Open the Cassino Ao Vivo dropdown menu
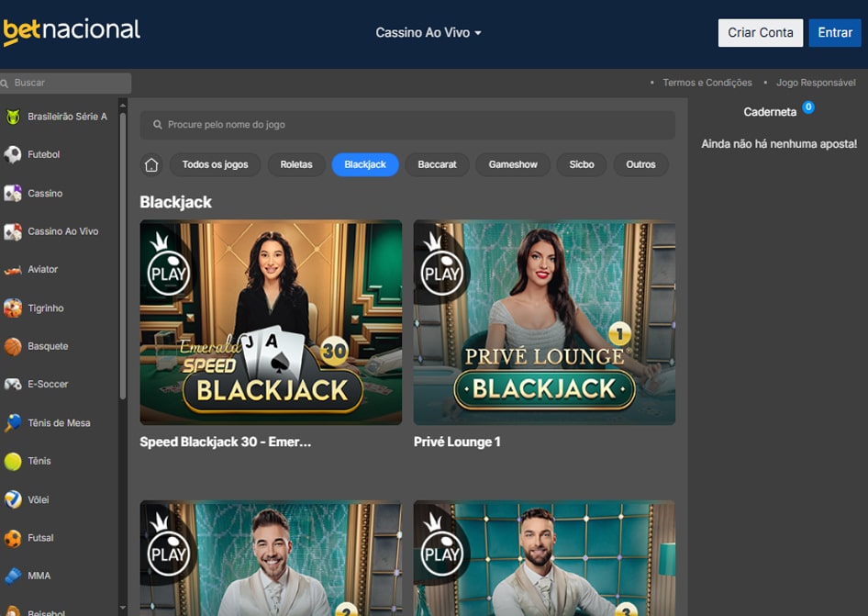 (x=428, y=31)
